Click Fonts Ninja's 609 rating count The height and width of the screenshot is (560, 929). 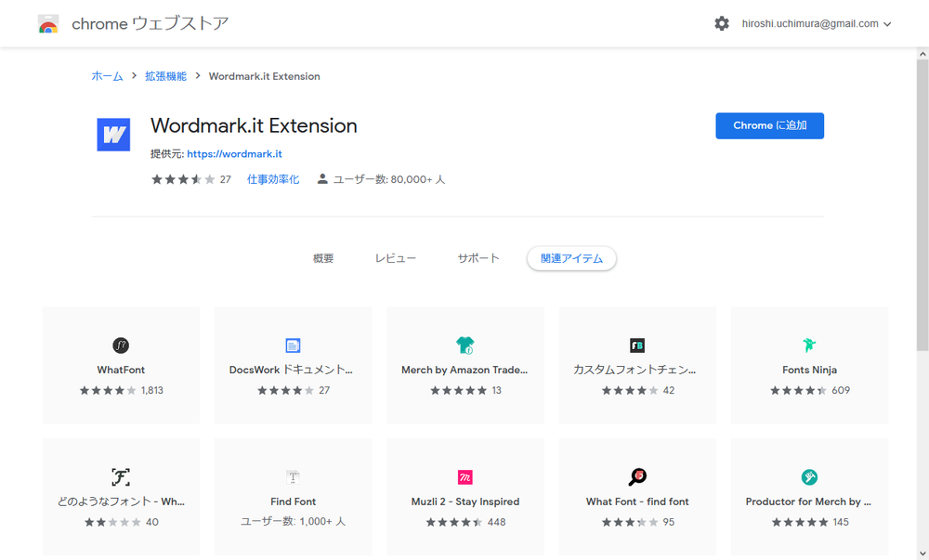point(841,390)
